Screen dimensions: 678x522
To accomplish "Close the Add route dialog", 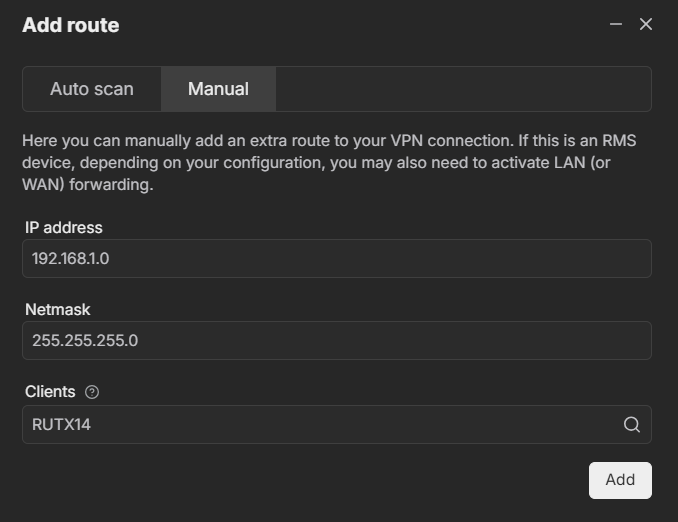I will tap(646, 24).
